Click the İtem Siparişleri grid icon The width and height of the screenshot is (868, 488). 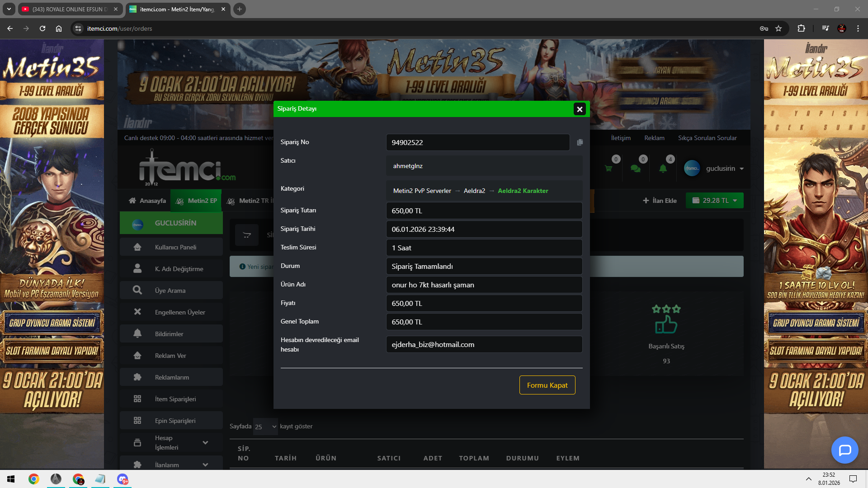tap(137, 399)
